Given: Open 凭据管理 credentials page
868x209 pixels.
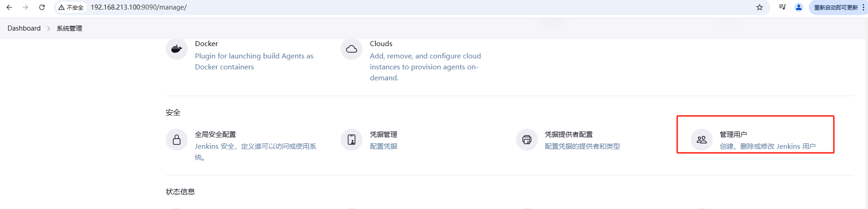Looking at the screenshot, I should 383,135.
